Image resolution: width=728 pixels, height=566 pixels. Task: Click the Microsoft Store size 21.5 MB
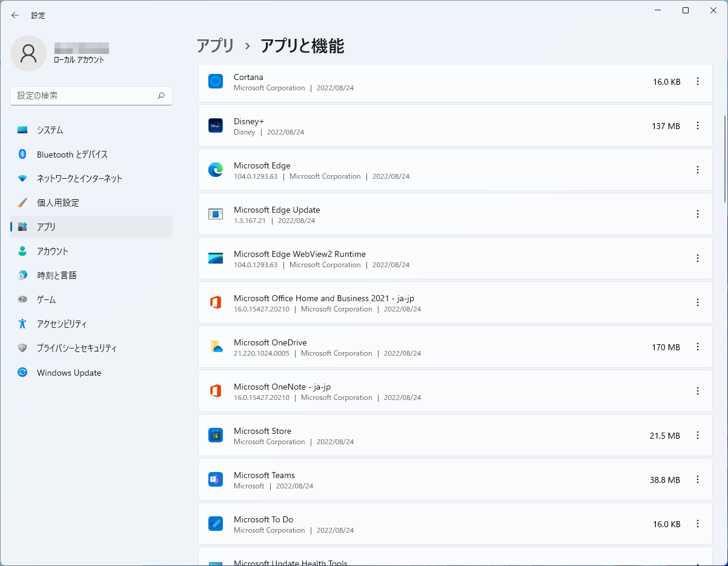click(x=664, y=436)
